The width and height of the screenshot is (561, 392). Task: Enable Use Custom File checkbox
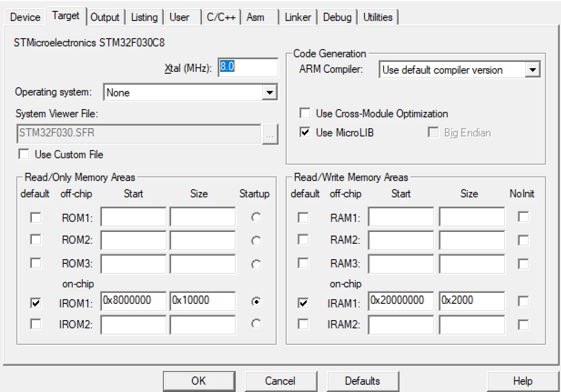click(x=24, y=155)
